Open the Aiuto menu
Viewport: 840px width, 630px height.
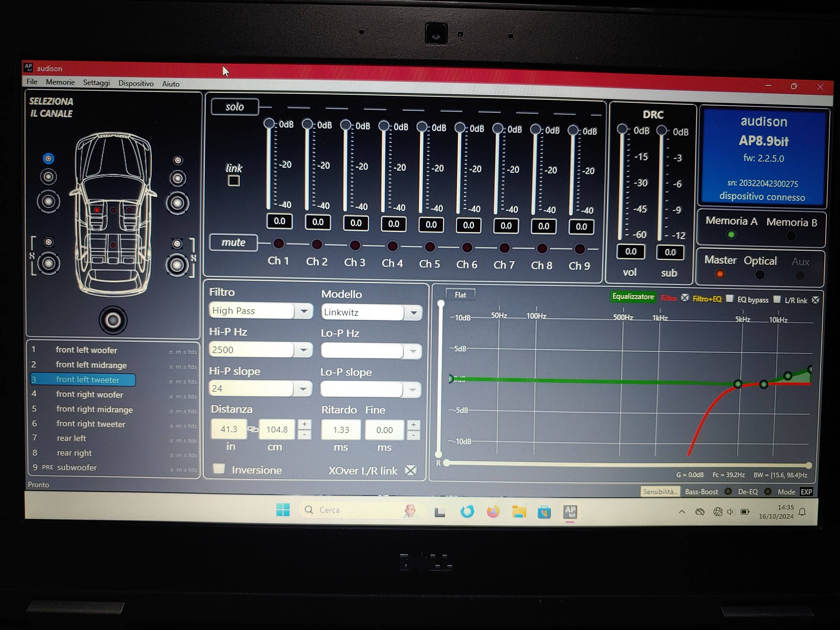click(x=171, y=84)
